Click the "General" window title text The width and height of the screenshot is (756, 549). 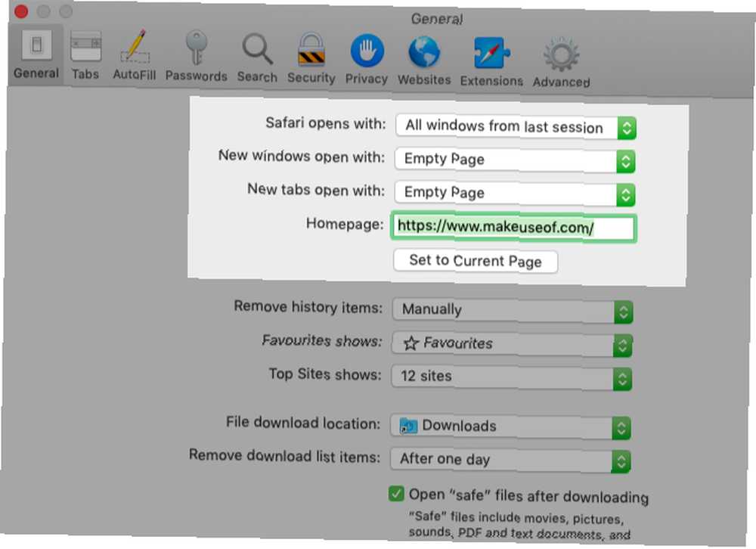point(437,19)
